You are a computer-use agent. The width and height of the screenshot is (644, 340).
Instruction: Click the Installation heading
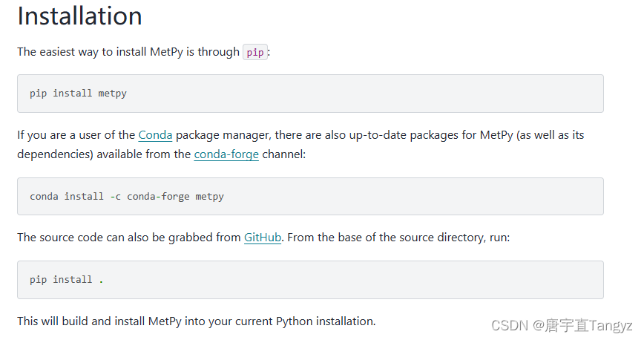point(79,16)
